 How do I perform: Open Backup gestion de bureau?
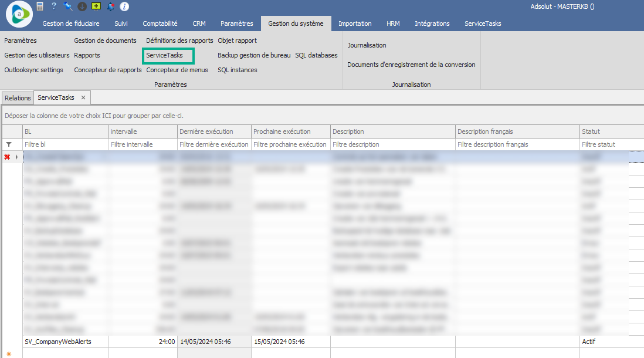point(254,55)
